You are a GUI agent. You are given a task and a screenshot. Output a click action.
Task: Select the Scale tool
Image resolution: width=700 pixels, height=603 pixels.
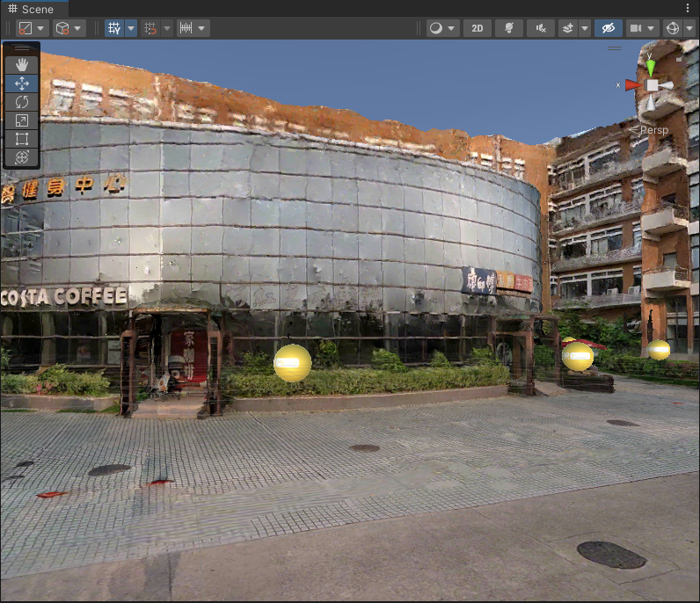pos(22,120)
